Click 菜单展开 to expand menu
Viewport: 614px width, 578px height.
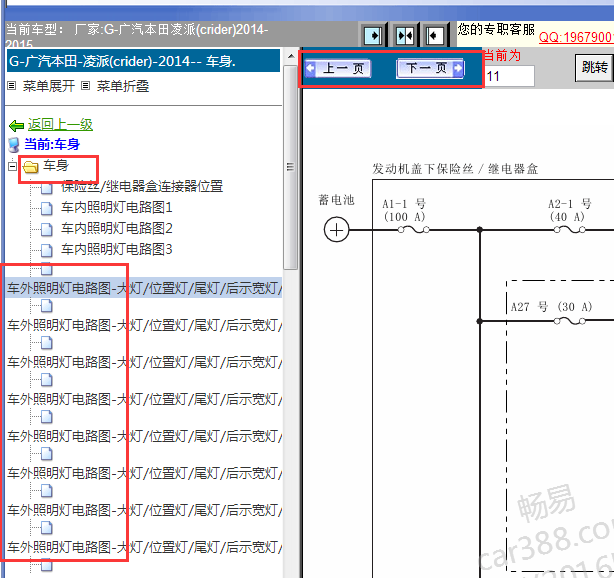49,86
